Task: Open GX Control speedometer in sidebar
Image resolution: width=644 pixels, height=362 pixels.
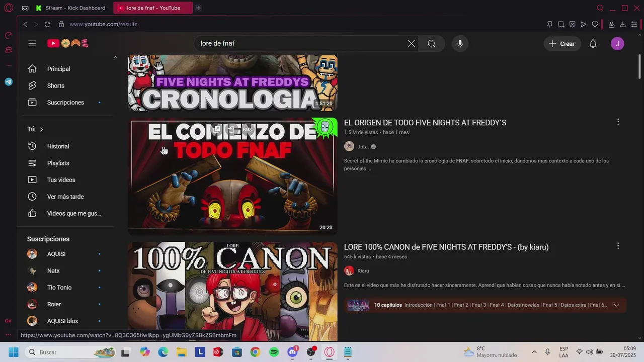Action: [9, 35]
